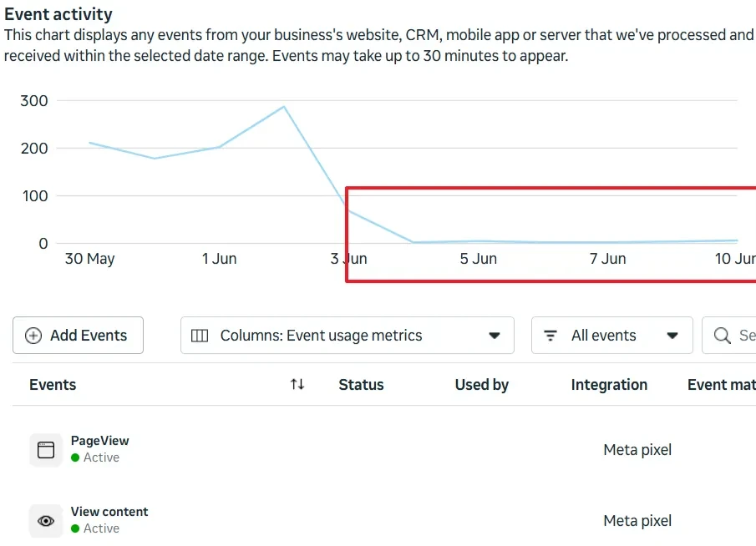Click Meta pixel in the View content row
Screen dimensions: 756x546
coord(637,521)
